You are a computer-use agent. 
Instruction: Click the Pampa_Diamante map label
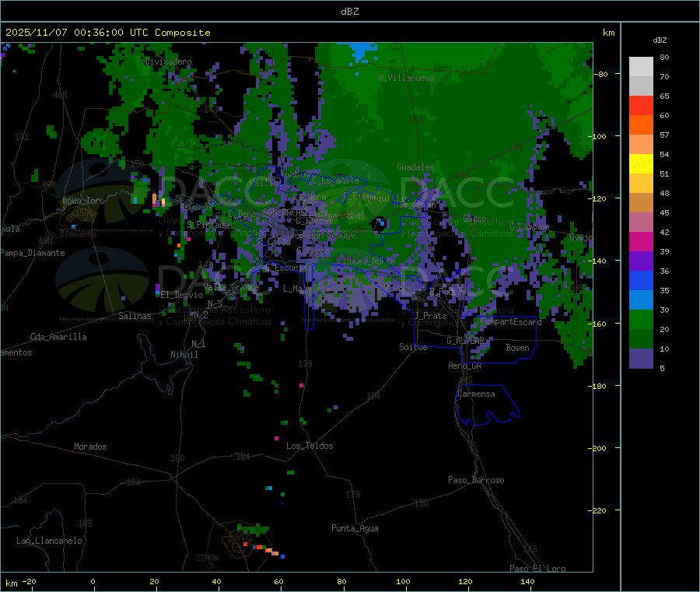(33, 253)
